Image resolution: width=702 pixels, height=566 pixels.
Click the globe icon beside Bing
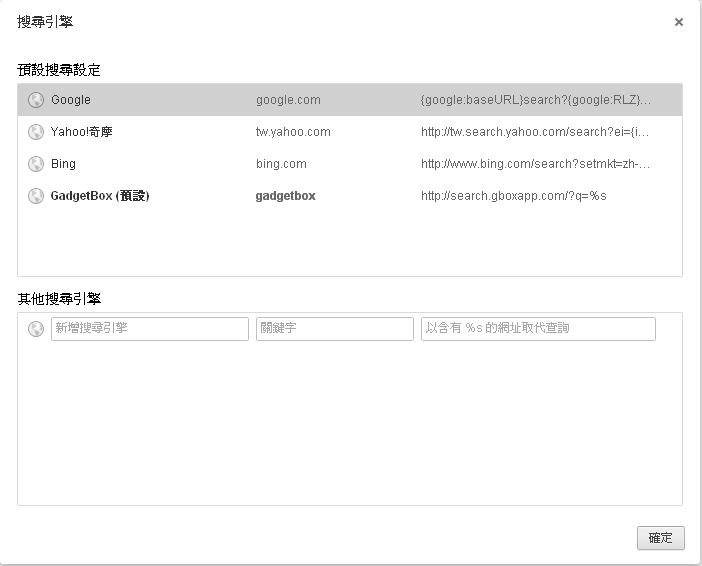[x=36, y=164]
